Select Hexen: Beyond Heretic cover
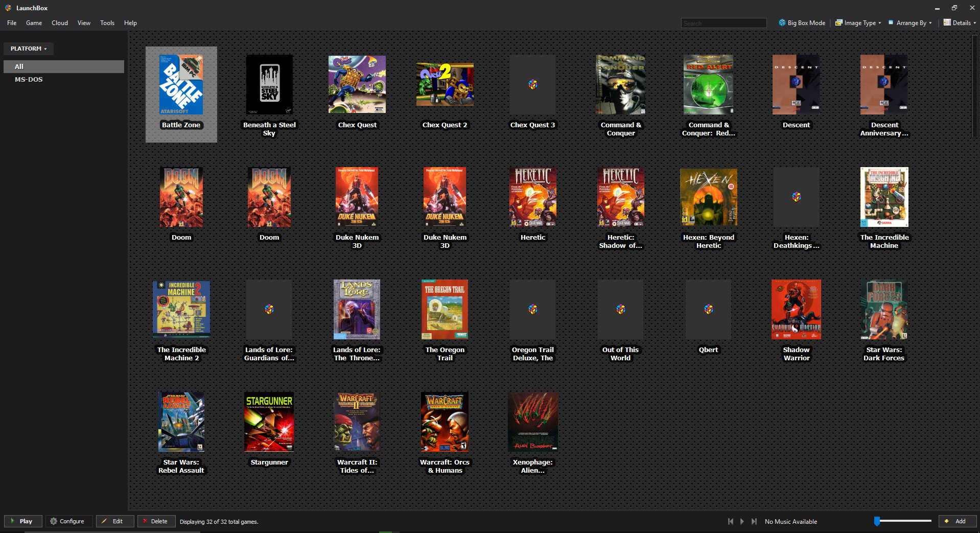The height and width of the screenshot is (533, 980). (709, 197)
